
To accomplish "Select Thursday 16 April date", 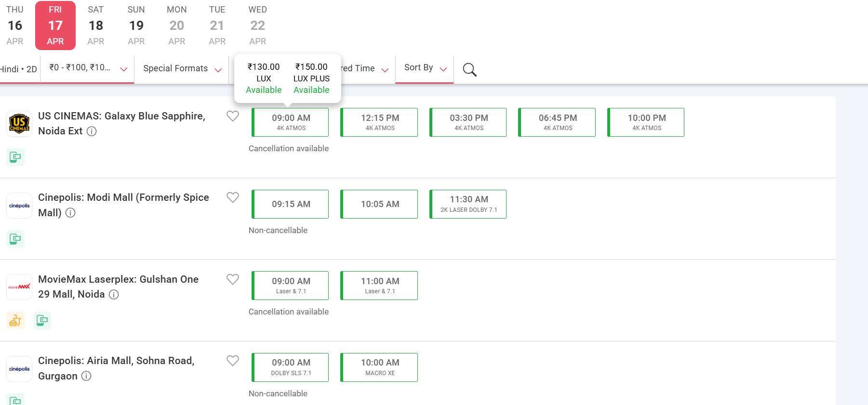I will click(x=15, y=26).
